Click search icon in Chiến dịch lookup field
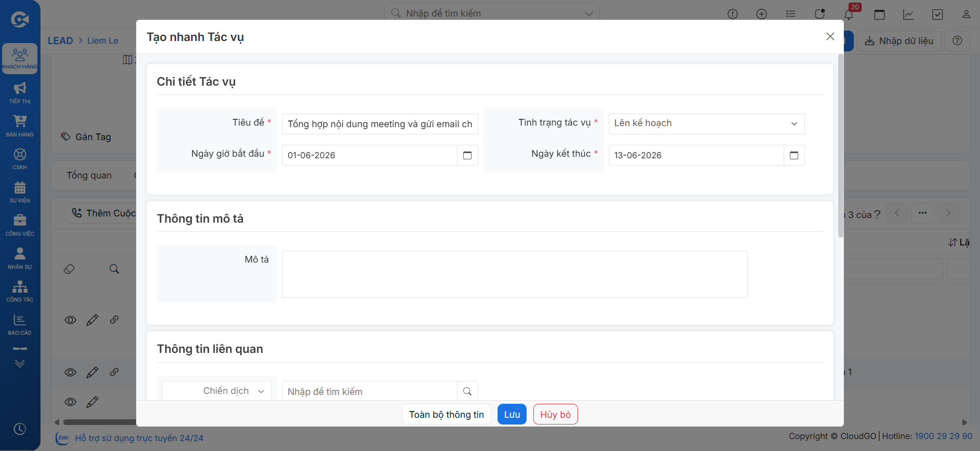 coord(467,391)
